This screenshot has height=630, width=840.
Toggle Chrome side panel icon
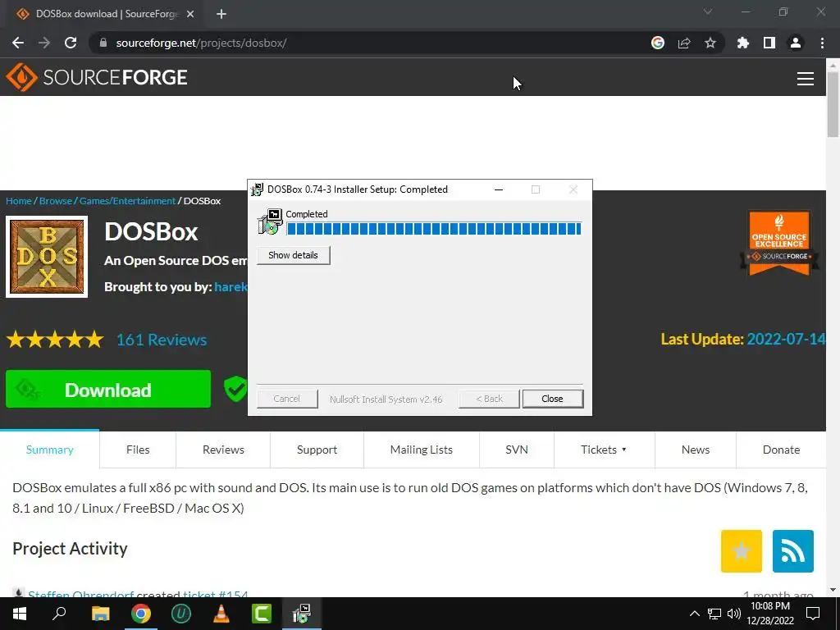point(769,43)
